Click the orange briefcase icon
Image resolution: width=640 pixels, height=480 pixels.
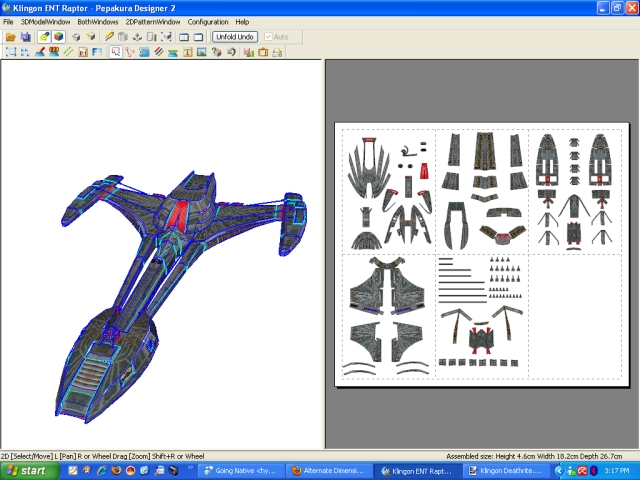pos(263,52)
